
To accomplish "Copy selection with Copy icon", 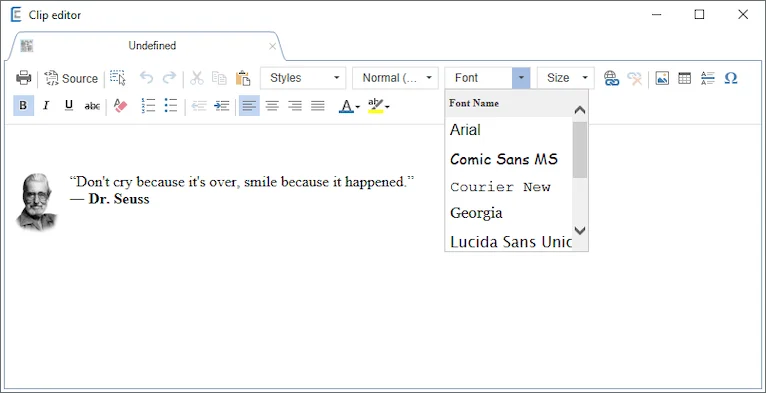I will click(219, 78).
